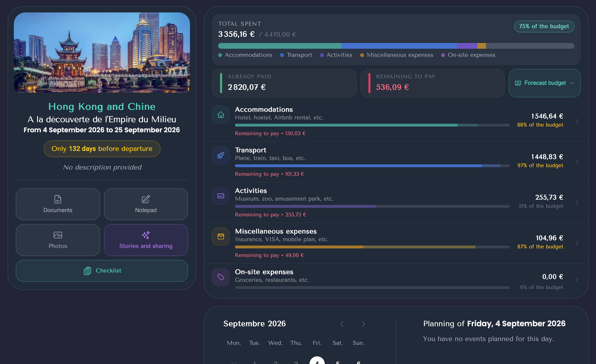
Task: Expand Accommodations row with right chevron
Action: pyautogui.click(x=577, y=121)
